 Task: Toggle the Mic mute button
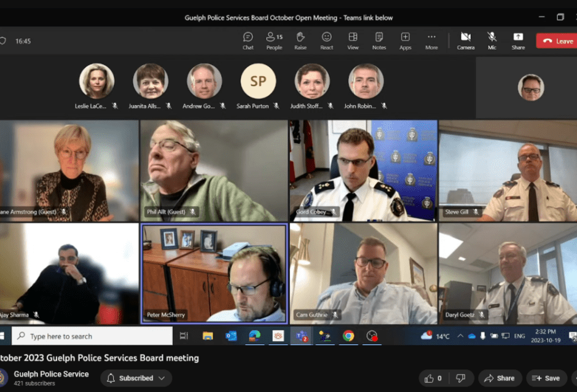[492, 41]
